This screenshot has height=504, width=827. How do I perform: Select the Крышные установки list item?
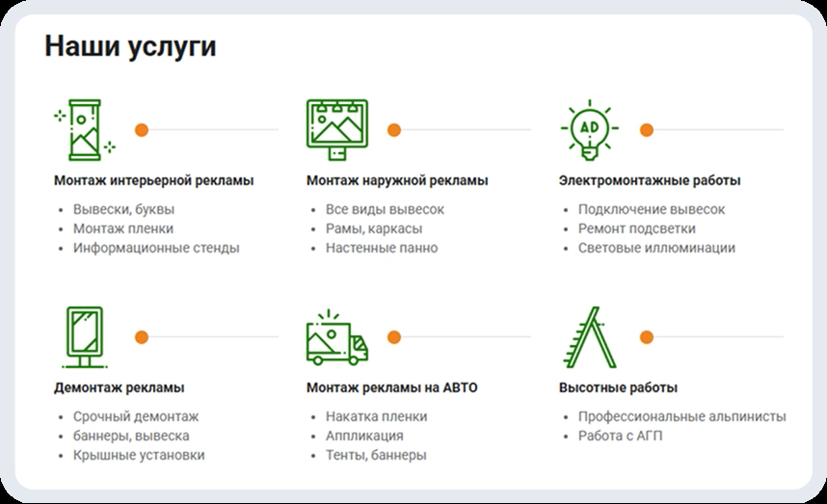point(139,455)
